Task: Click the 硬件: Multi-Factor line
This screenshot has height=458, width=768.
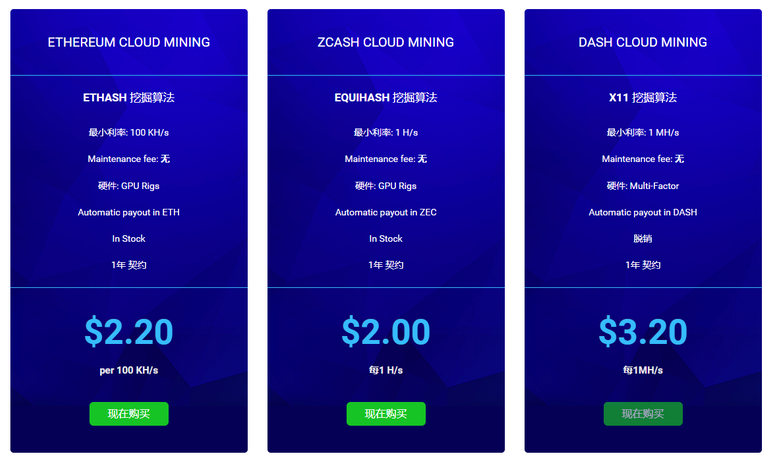Action: click(643, 186)
